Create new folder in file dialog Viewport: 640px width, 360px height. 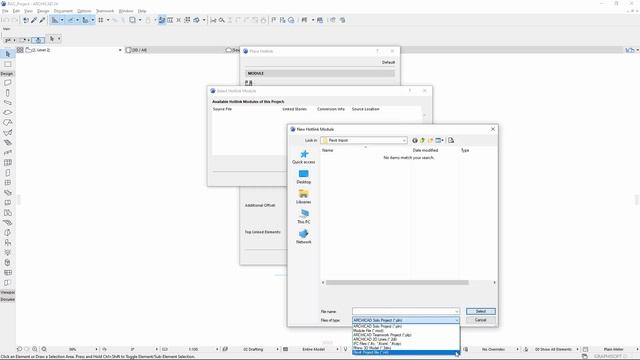[x=430, y=140]
